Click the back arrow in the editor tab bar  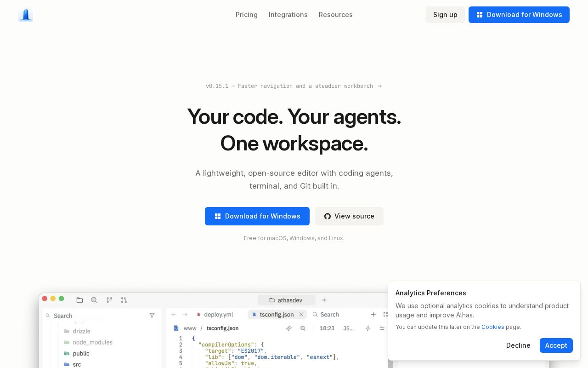[174, 315]
